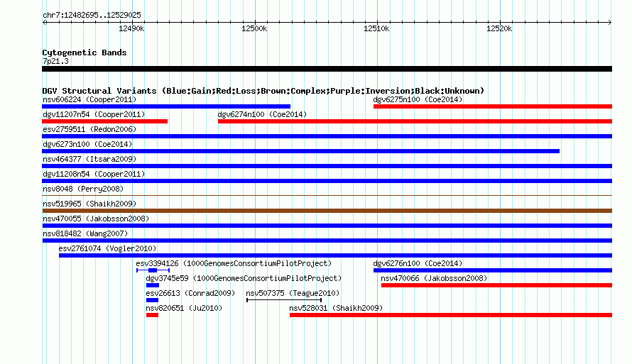The width and height of the screenshot is (632, 364).
Task: Click the blue dgv6276n100 gain bar
Action: tap(493, 270)
